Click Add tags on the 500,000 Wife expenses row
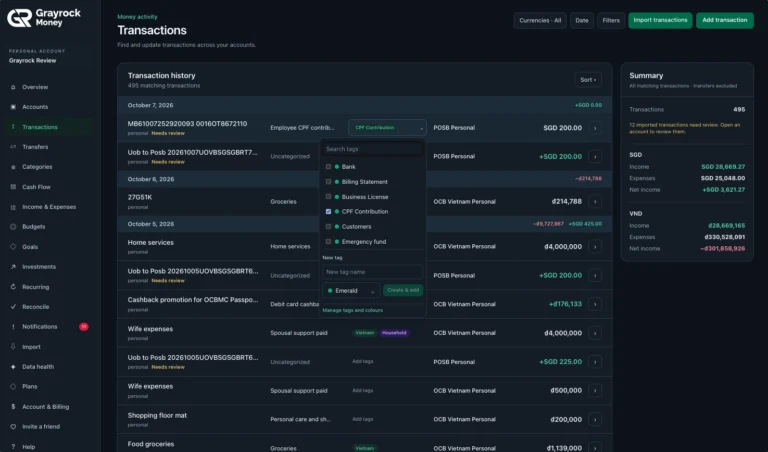The width and height of the screenshot is (768, 452). coord(362,391)
